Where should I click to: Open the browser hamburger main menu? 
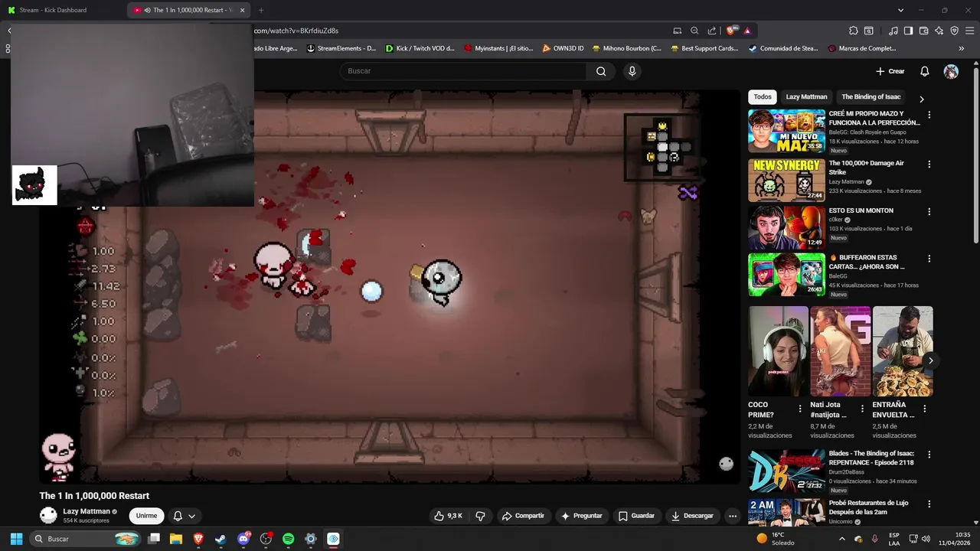[969, 31]
